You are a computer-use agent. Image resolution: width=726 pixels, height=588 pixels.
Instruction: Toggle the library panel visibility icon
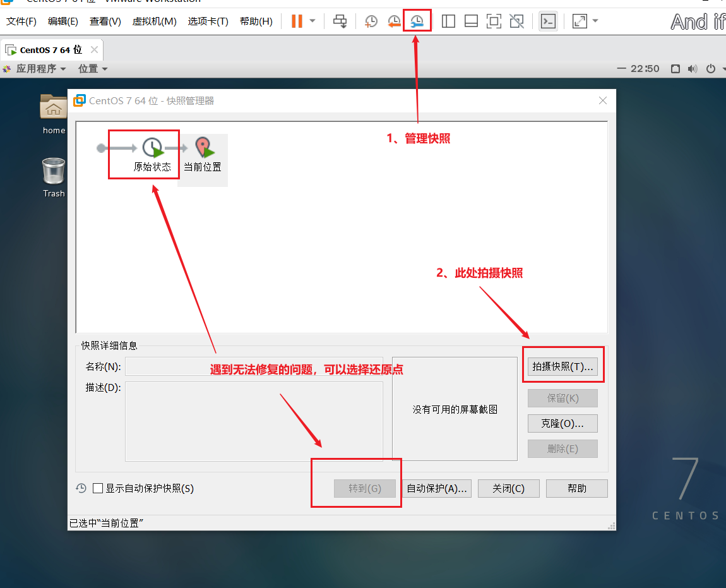[x=448, y=21]
